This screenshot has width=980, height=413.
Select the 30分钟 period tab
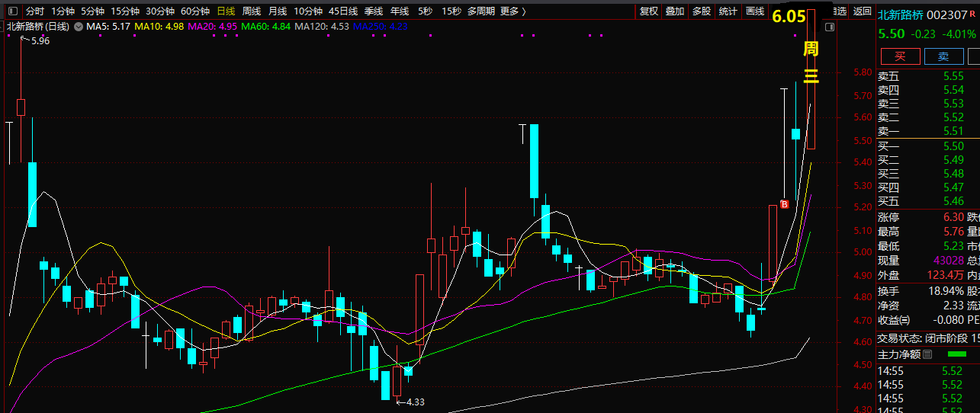(160, 11)
